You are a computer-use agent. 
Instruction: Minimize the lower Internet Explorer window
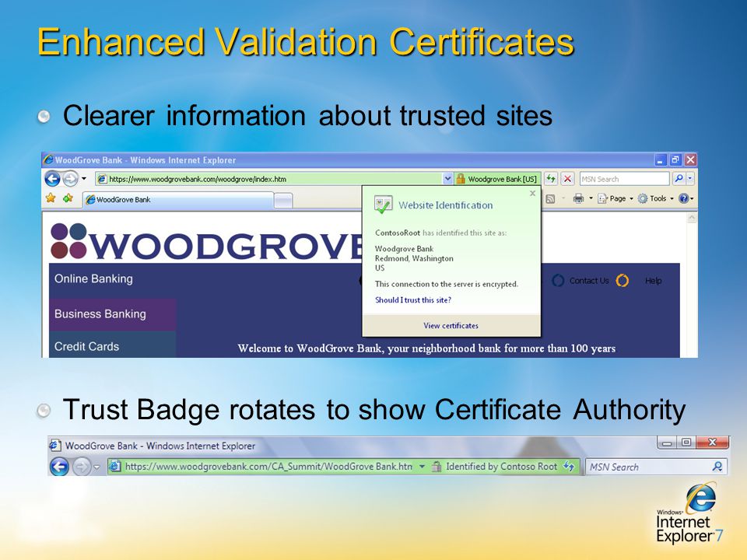pos(667,443)
